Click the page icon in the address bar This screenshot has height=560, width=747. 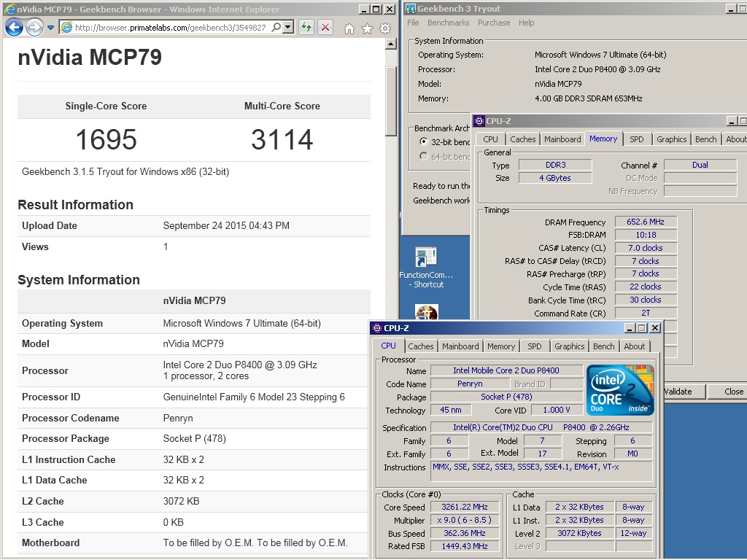click(x=66, y=28)
